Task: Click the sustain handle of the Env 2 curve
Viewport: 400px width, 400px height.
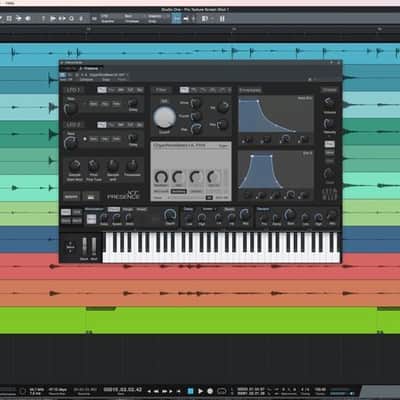Action: point(270,156)
